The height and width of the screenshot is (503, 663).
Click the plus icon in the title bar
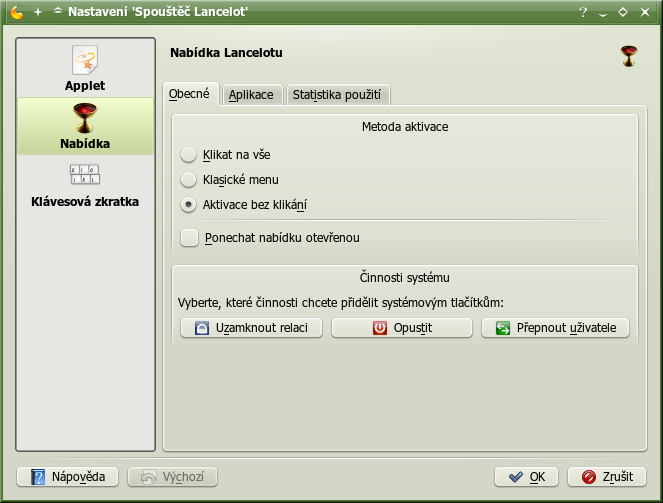tap(38, 12)
